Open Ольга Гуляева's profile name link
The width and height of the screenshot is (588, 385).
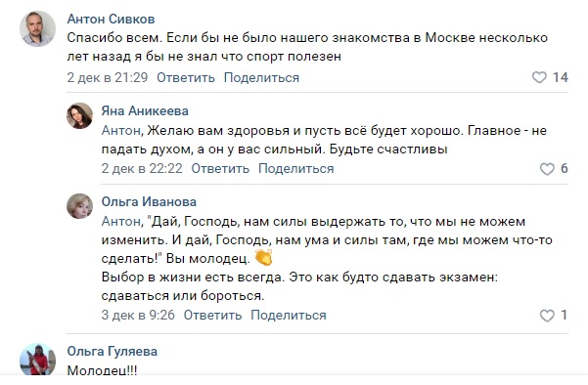pyautogui.click(x=113, y=352)
